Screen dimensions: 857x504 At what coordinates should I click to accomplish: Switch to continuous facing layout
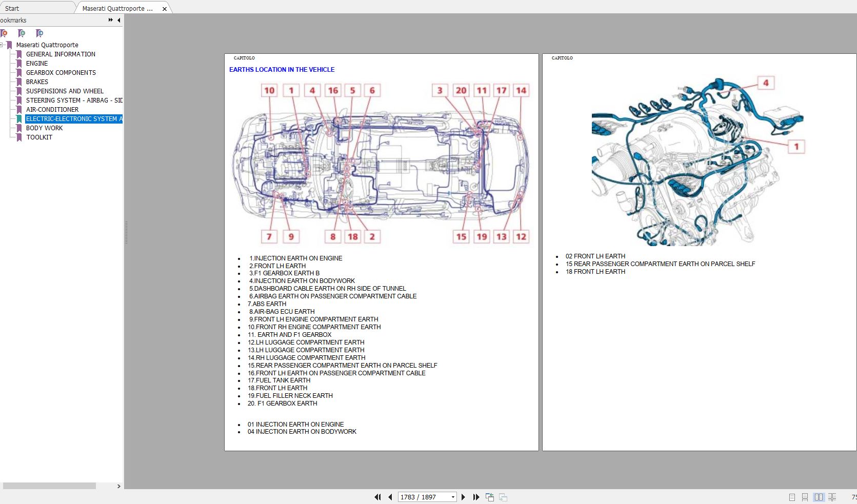832,497
